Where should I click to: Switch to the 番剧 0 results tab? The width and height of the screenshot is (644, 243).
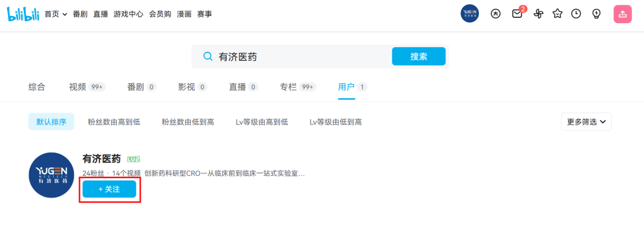tap(142, 87)
